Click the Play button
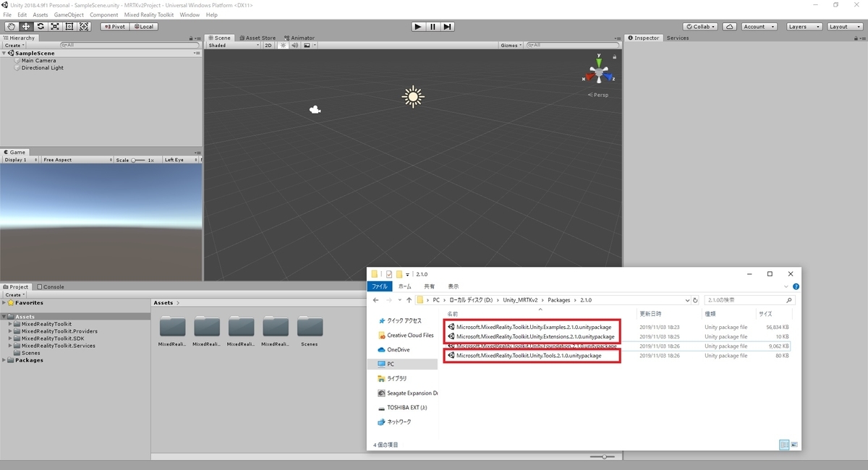Screen dimensions: 868x470 (x=418, y=27)
